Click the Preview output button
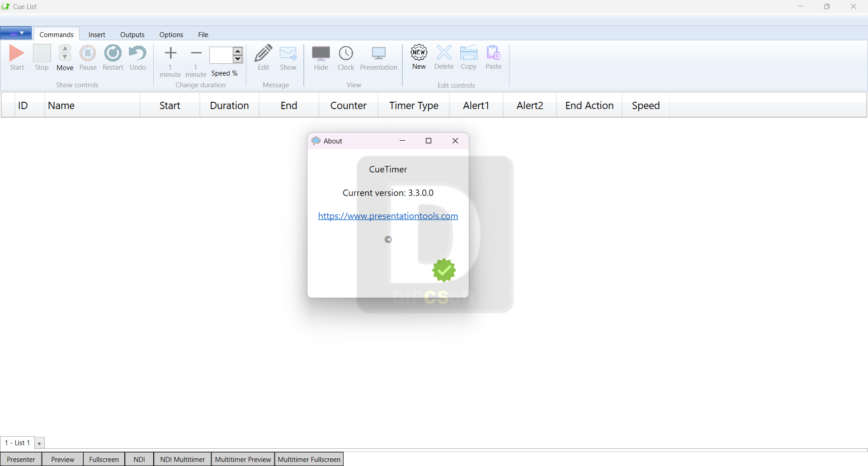The image size is (868, 466). tap(62, 459)
